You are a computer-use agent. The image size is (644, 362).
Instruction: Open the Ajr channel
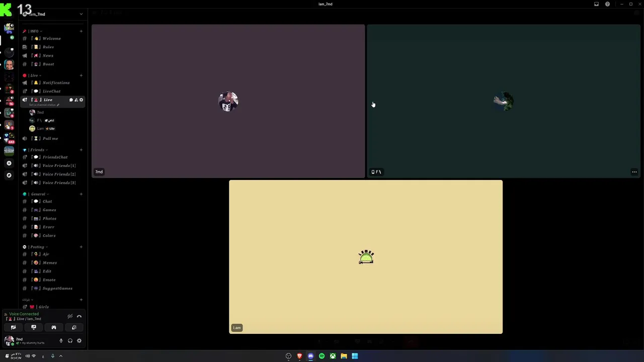52,254
